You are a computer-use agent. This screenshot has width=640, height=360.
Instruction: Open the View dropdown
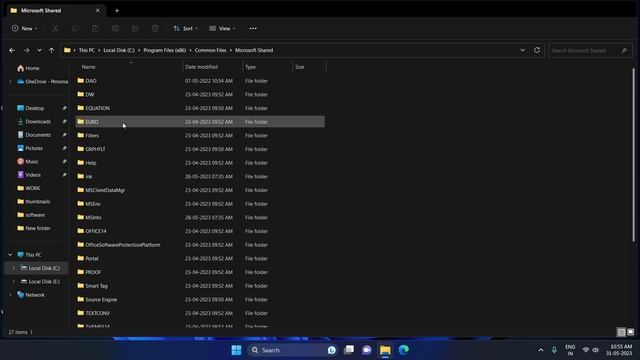coord(222,29)
